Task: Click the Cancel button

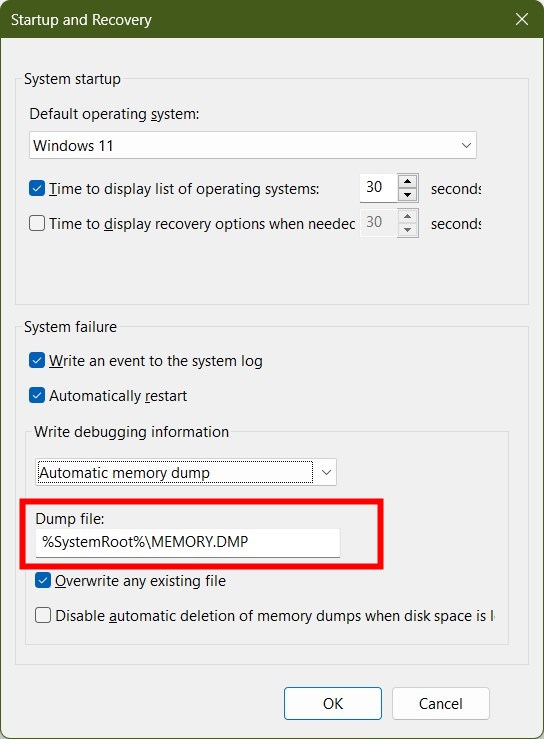Action: [441, 703]
